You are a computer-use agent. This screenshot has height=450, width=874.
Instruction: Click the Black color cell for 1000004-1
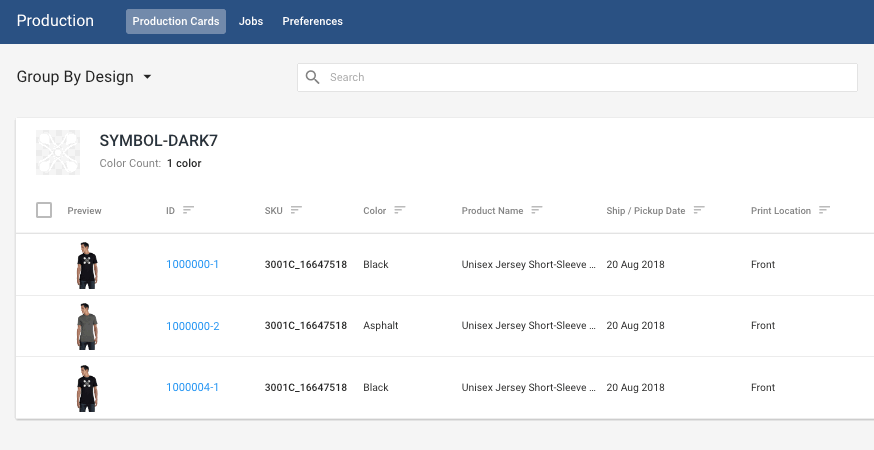pyautogui.click(x=376, y=387)
